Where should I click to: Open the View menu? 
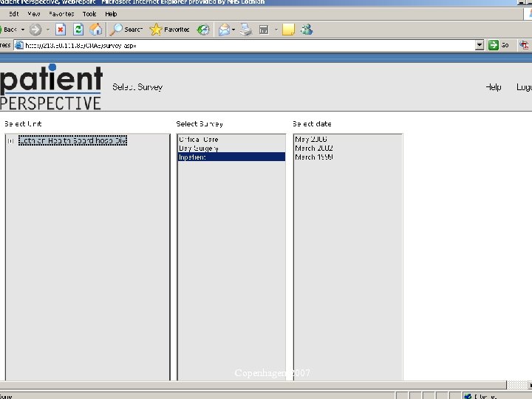(34, 14)
